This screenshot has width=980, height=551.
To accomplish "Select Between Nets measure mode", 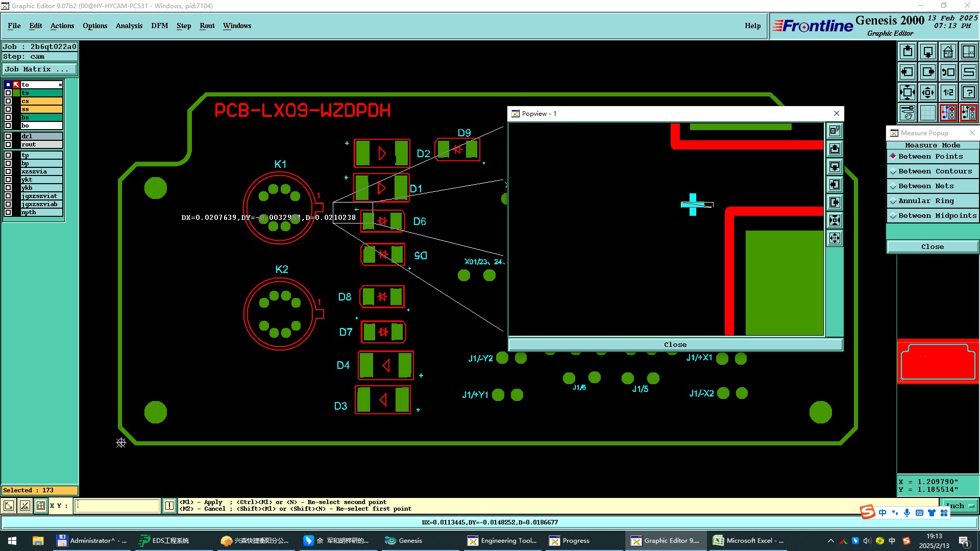I will click(x=933, y=186).
